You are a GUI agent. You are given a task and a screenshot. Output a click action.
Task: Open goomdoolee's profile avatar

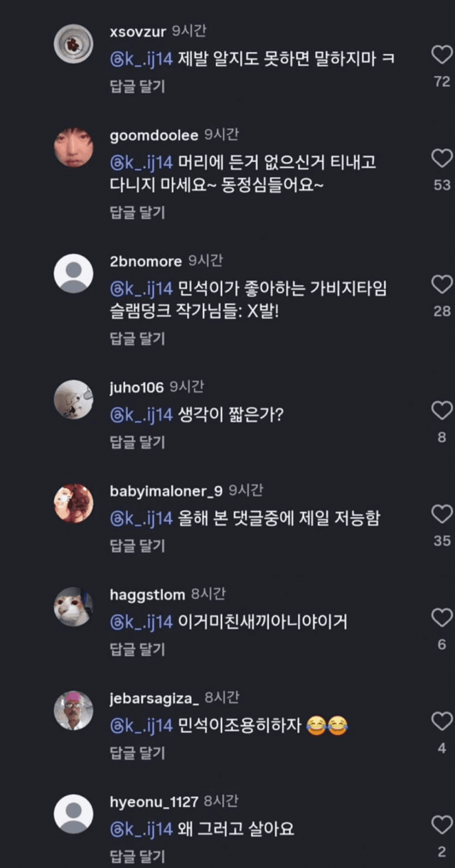[74, 149]
